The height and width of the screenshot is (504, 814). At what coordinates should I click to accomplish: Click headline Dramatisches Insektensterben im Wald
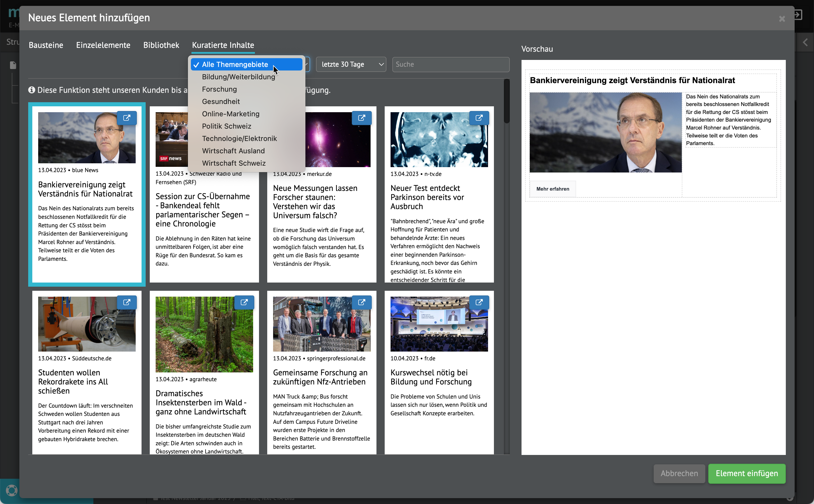201,402
